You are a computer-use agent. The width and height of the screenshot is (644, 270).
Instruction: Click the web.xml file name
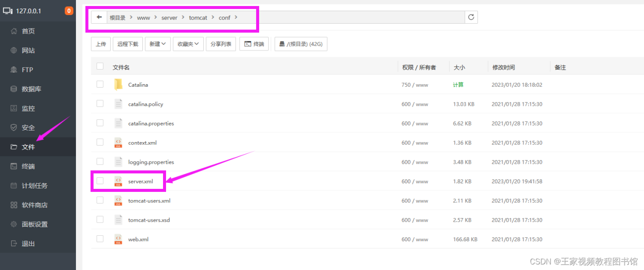pyautogui.click(x=138, y=239)
